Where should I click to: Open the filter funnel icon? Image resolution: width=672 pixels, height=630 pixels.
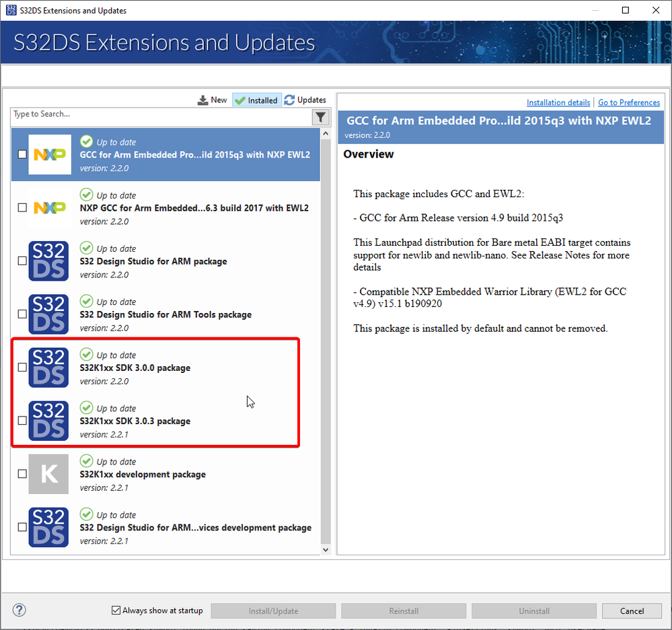point(320,117)
